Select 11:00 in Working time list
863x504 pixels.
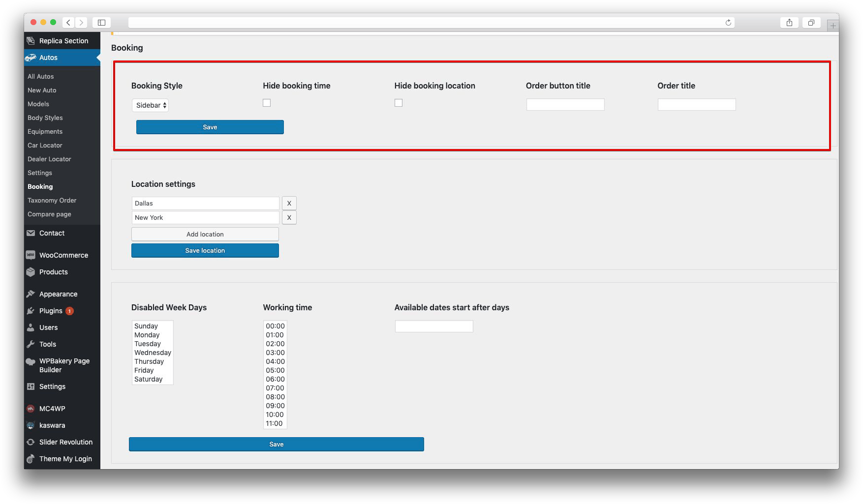click(x=275, y=423)
